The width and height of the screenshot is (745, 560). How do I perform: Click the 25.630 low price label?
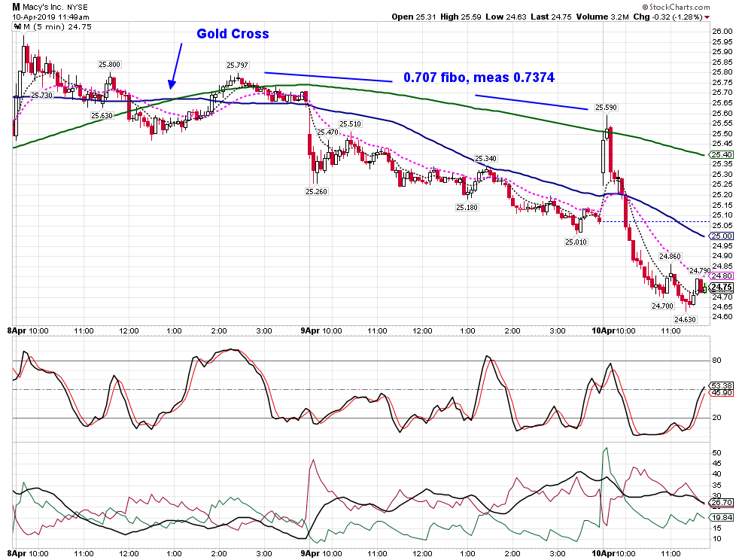point(102,115)
